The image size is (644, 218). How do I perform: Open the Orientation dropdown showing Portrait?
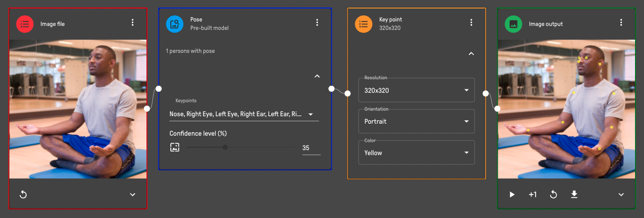[417, 121]
